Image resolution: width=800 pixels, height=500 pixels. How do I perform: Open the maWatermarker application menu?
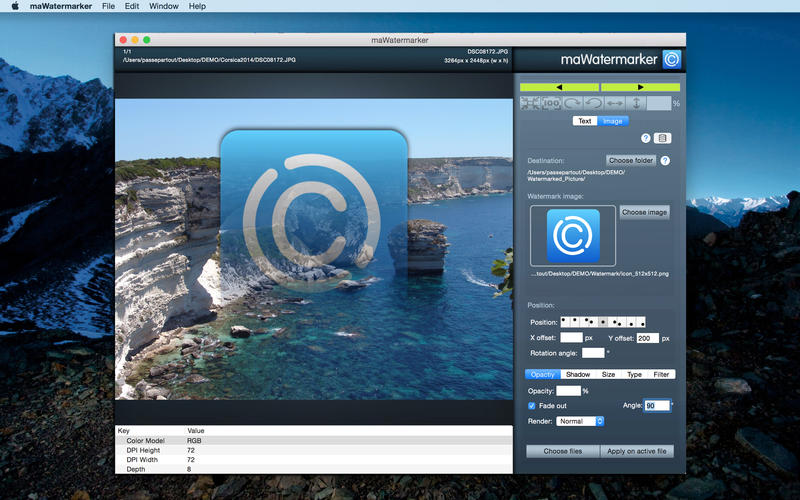pos(61,6)
